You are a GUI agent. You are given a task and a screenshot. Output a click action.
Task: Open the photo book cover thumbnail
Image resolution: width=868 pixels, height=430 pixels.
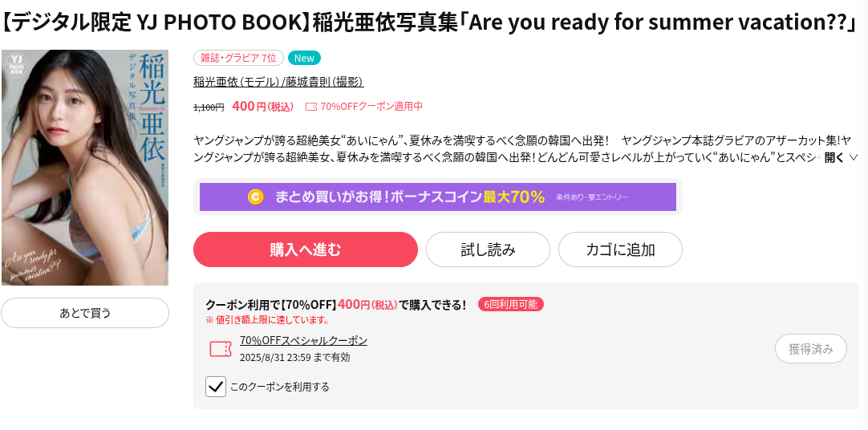tap(85, 168)
